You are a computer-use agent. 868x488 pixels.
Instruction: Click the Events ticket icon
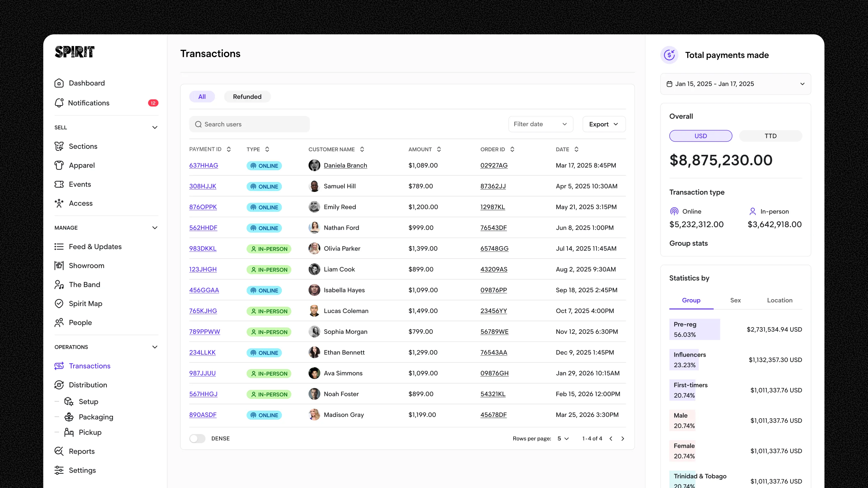[59, 184]
